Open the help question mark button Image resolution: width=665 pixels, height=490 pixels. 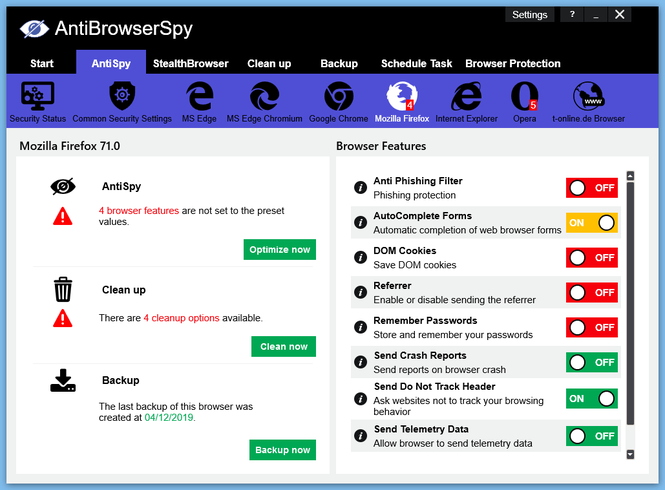tap(572, 15)
